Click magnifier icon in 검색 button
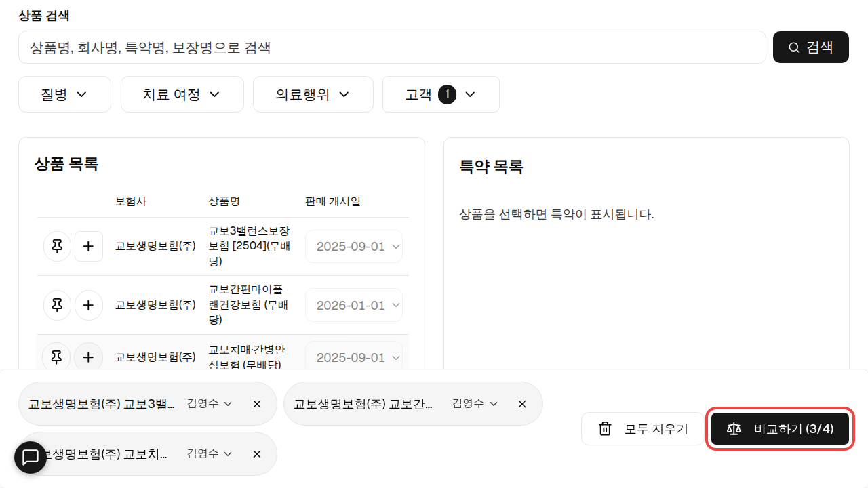 point(794,47)
